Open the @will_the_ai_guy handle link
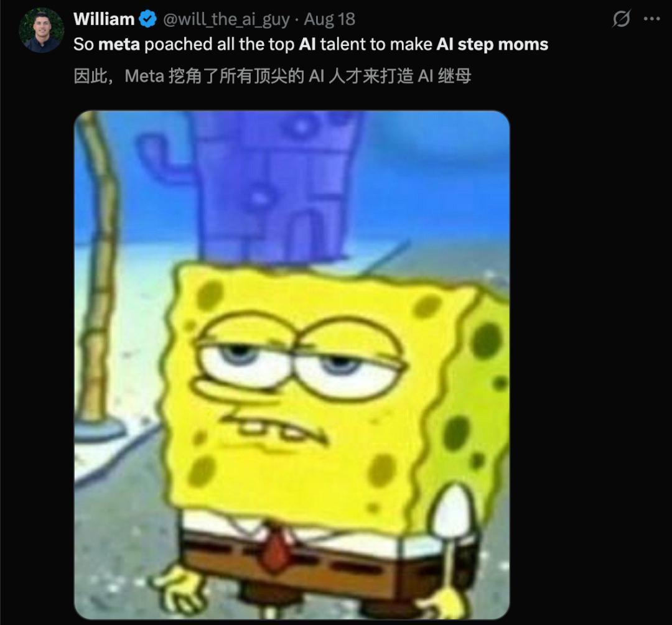 point(226,20)
